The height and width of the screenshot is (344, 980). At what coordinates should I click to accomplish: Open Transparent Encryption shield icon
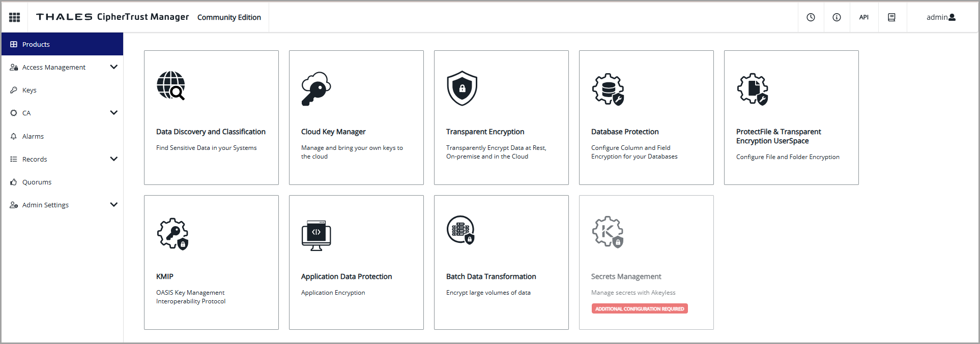click(x=462, y=88)
